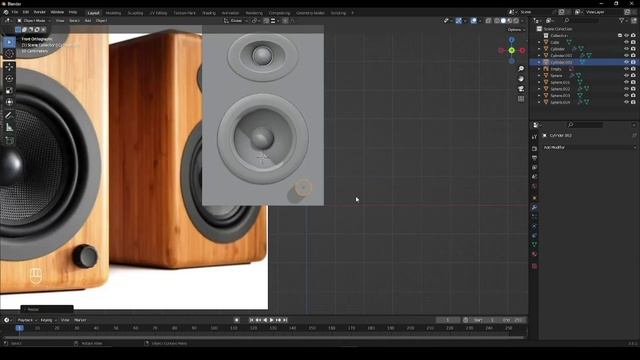
Task: Open the Global transform orientation dropdown
Action: [236, 20]
